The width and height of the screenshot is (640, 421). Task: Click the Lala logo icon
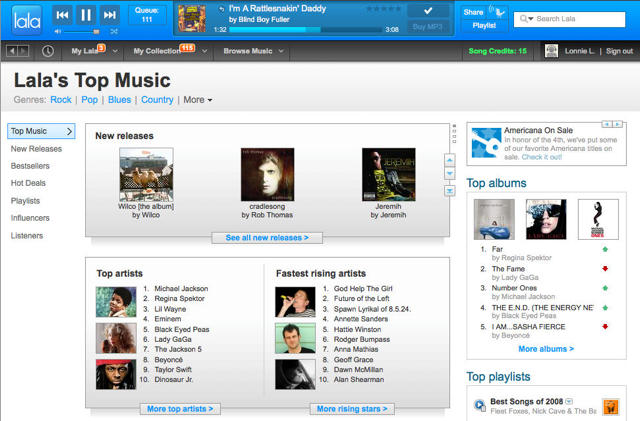pyautogui.click(x=22, y=17)
